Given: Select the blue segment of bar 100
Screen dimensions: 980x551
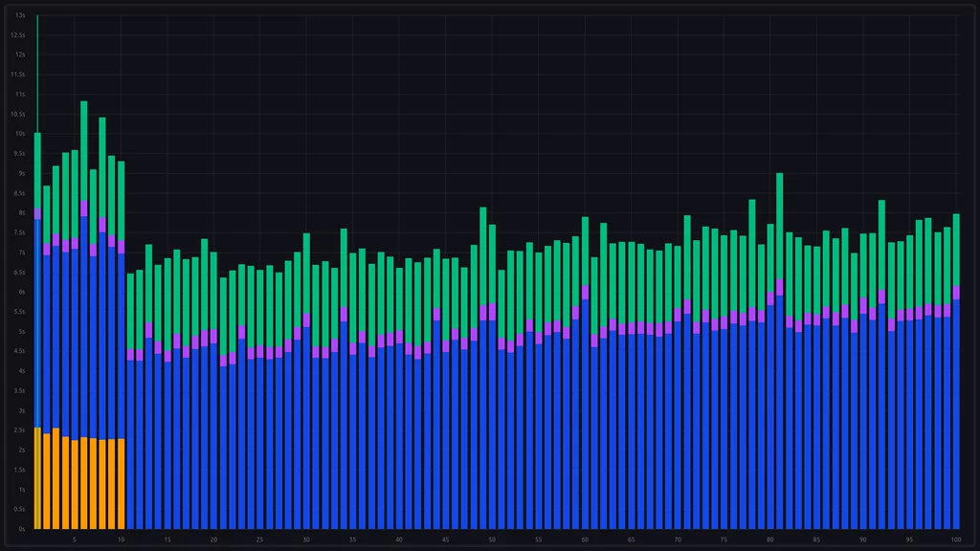Looking at the screenshot, I should [956, 413].
